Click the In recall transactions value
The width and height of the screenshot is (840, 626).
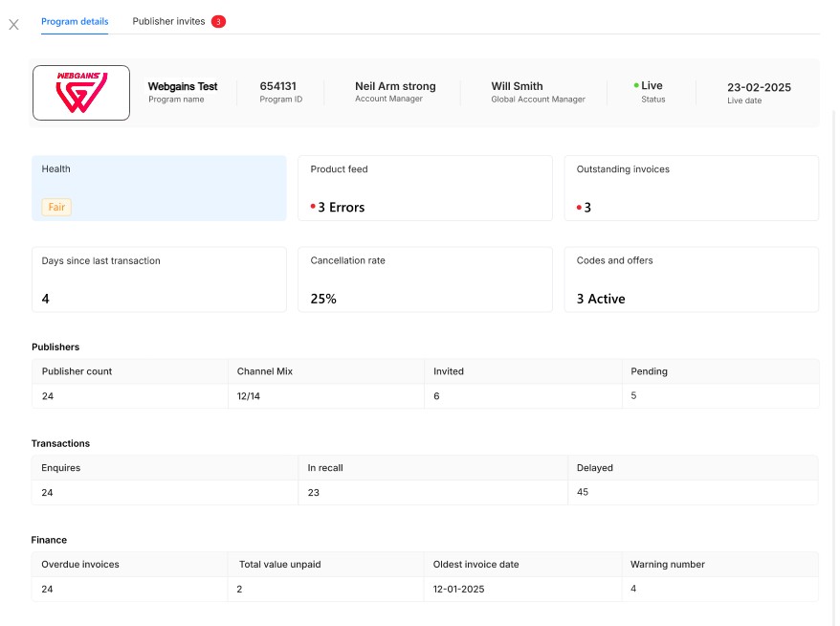pyautogui.click(x=313, y=492)
